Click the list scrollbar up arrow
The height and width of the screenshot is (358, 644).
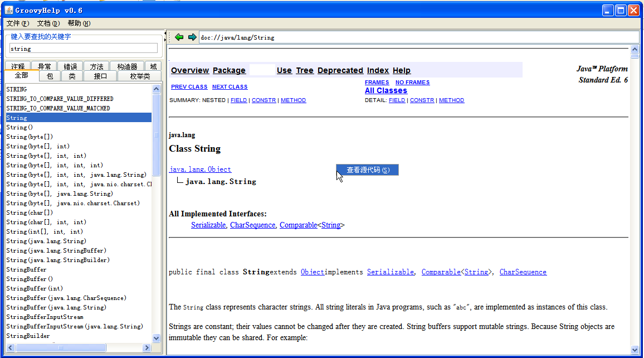[x=156, y=89]
